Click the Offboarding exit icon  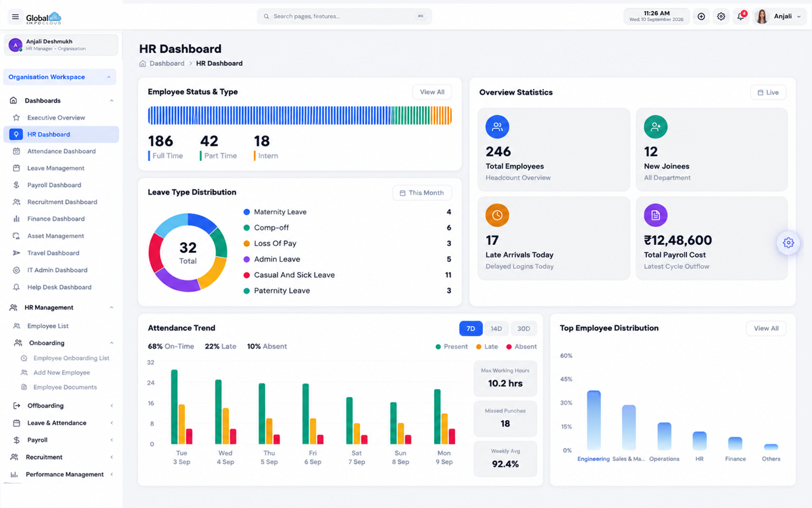pos(16,406)
